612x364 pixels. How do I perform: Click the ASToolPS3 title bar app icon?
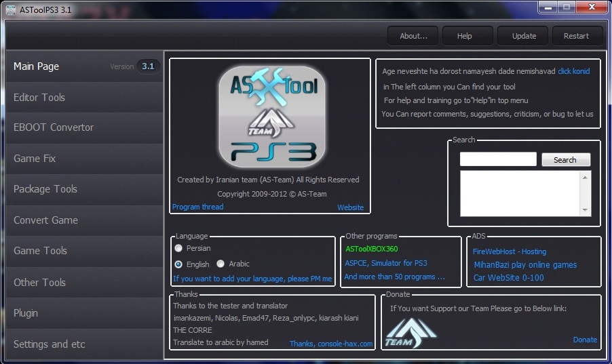click(x=9, y=7)
